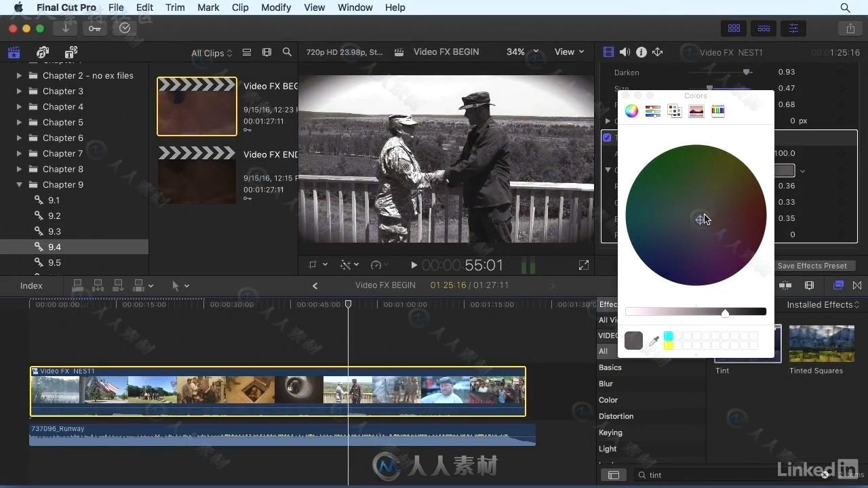Append clip to storyline button
Image resolution: width=868 pixels, height=488 pixels.
point(118,286)
